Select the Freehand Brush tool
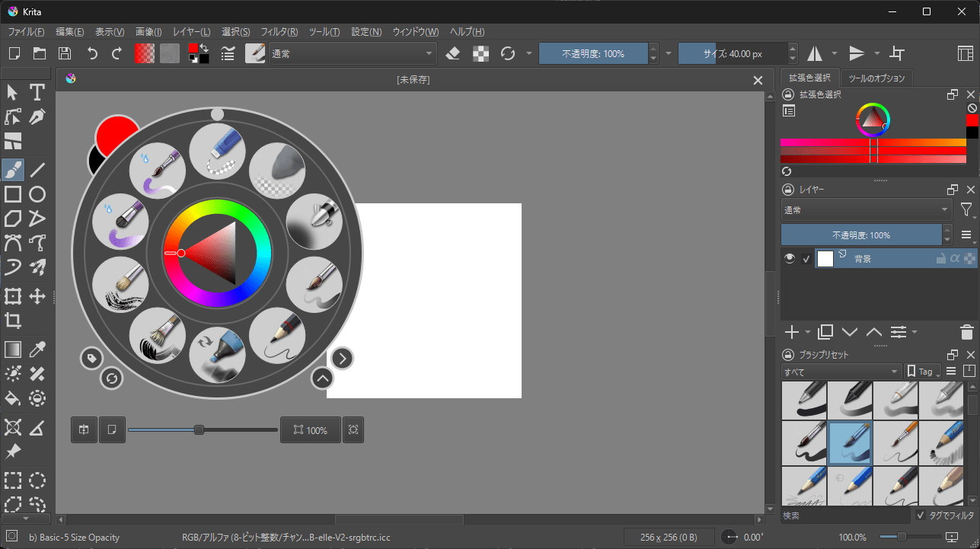The width and height of the screenshot is (980, 549). pos(12,169)
